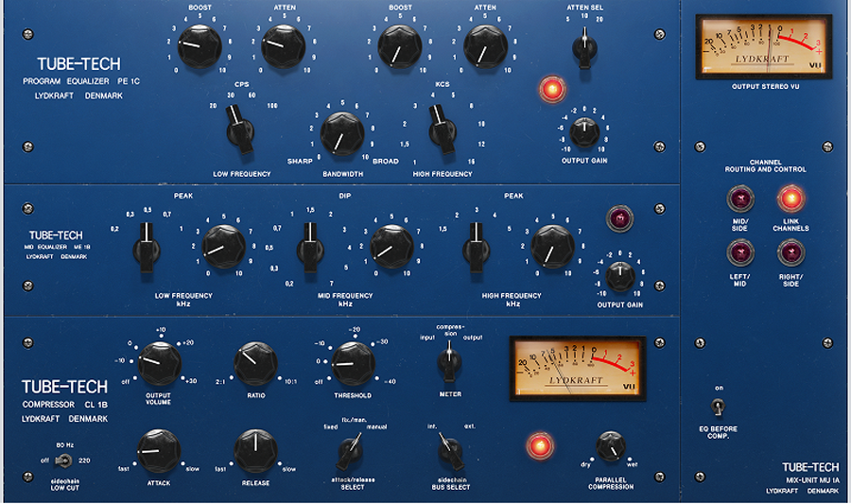Click the ME 1B low frequency Peak knob
This screenshot has width=851, height=504.
tap(223, 247)
